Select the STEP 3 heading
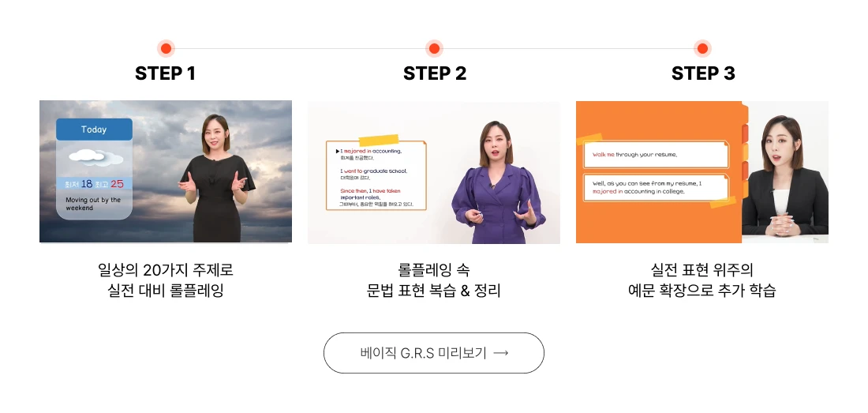 pos(703,73)
